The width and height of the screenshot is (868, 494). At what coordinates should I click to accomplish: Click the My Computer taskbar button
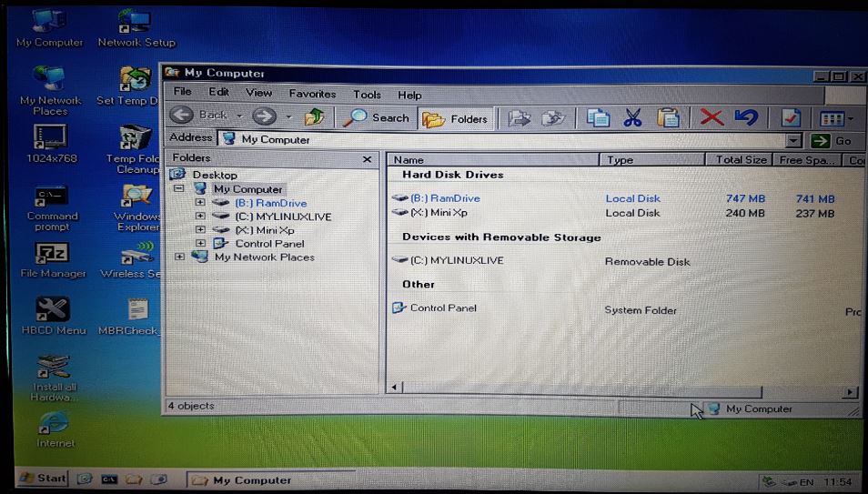270,479
